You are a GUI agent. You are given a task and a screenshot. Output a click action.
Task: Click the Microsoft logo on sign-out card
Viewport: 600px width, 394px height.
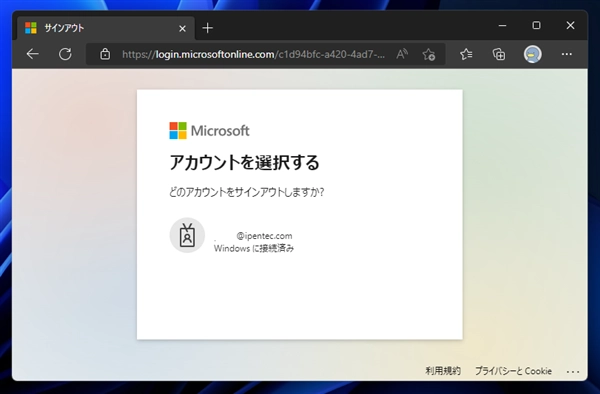209,131
